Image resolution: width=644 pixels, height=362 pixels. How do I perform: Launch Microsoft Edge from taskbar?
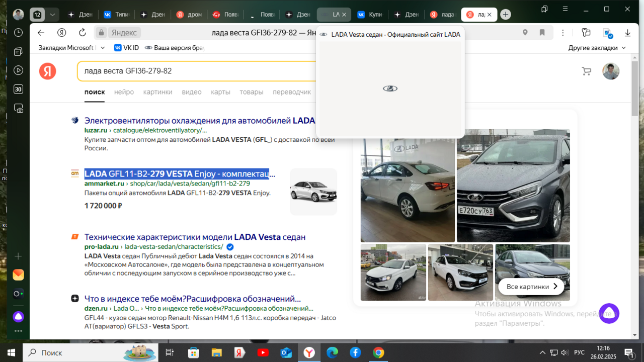click(332, 352)
